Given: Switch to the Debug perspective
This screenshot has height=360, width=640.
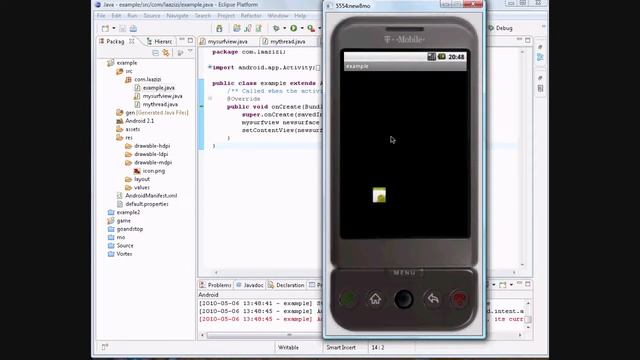Looking at the screenshot, I should coord(500,28).
